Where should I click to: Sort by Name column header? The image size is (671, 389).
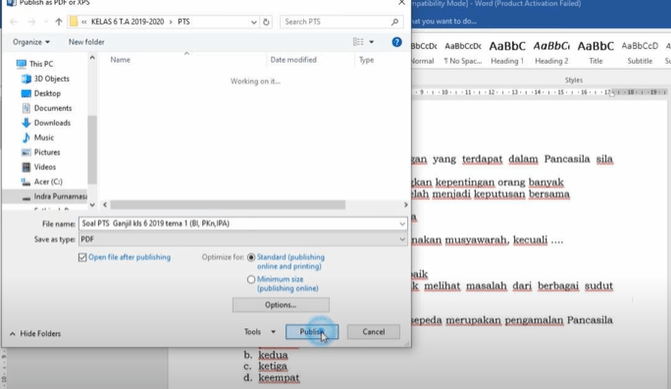coord(120,60)
